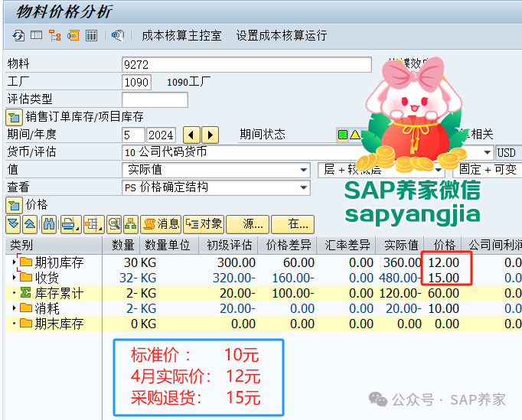This screenshot has height=420, width=522.
Task: Click the orange display document toolbar icon
Action: coord(73,35)
